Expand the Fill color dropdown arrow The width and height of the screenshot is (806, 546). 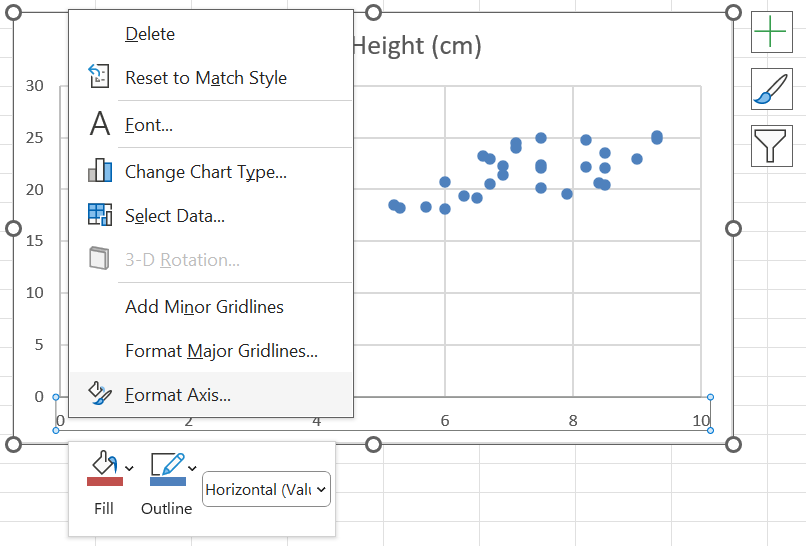[129, 467]
